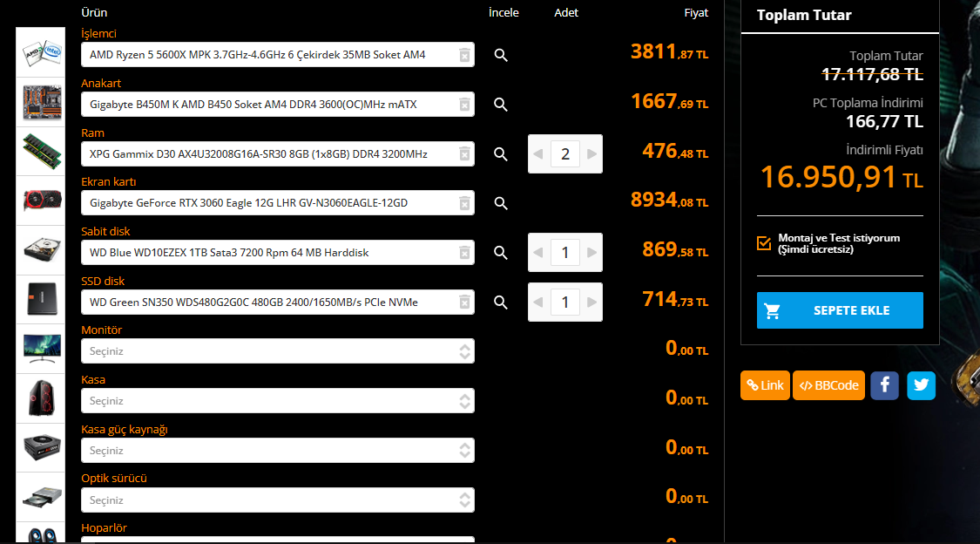
Task: Click the Ekran kartı graphics card thumbnail
Action: (41, 201)
